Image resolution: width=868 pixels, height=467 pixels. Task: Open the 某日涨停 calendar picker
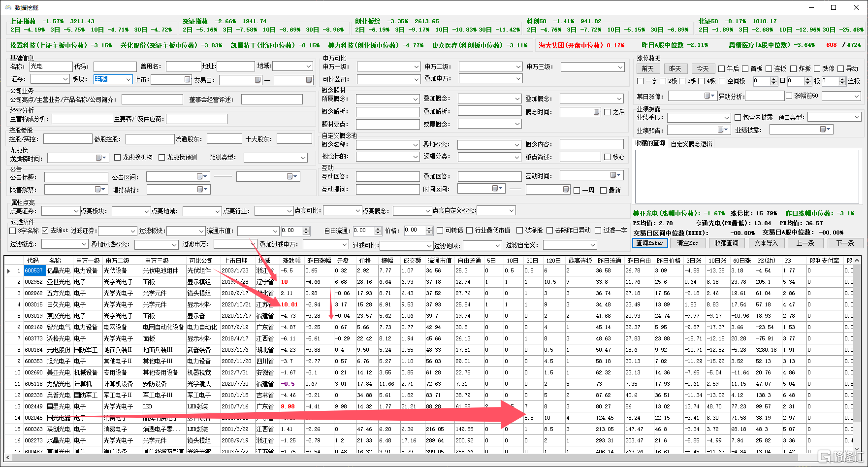pos(709,96)
